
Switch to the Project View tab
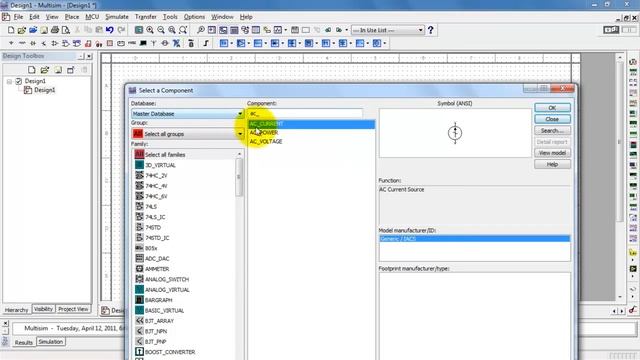pyautogui.click(x=73, y=309)
